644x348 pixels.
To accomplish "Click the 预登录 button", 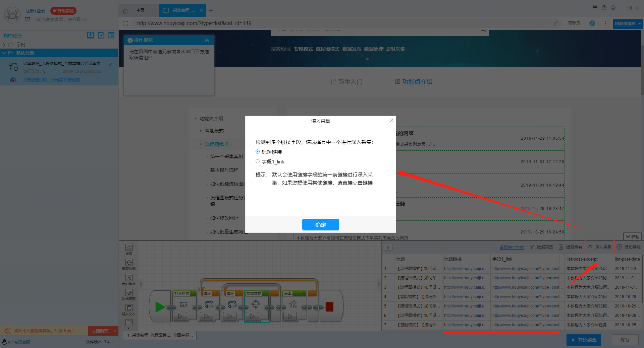I will tap(574, 23).
